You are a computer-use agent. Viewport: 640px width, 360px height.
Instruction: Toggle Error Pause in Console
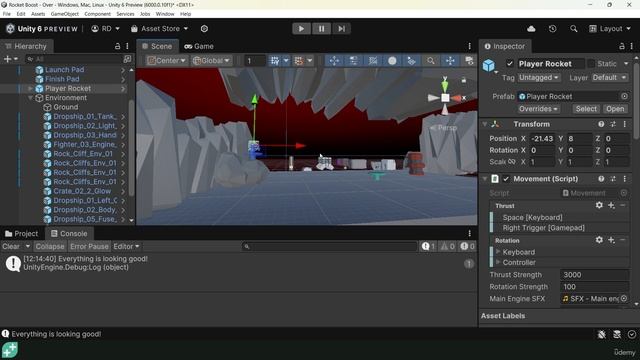(x=89, y=246)
